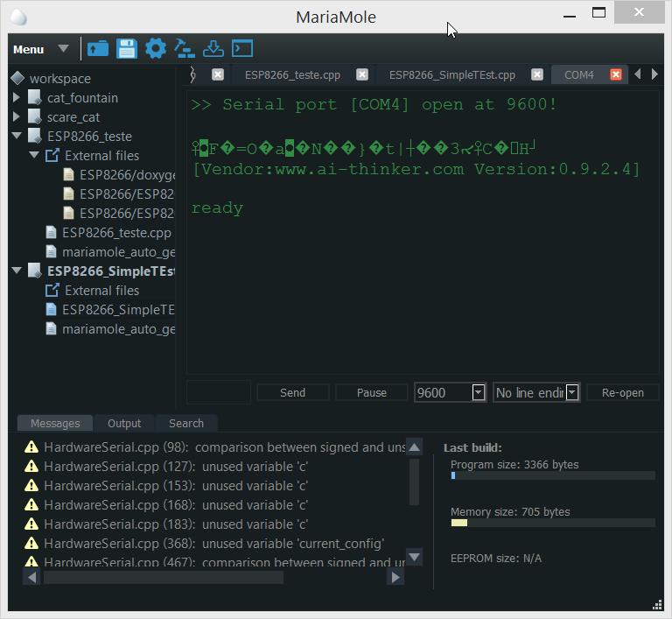The image size is (672, 619).
Task: Click the upload program download-arrow icon
Action: (x=213, y=49)
